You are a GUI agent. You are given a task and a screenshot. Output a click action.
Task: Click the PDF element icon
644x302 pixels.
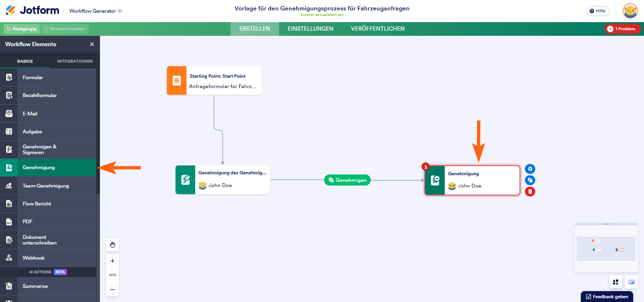9,221
